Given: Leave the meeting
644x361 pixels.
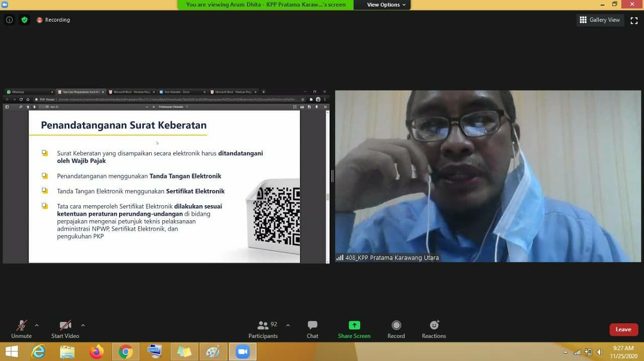Looking at the screenshot, I should (x=623, y=329).
